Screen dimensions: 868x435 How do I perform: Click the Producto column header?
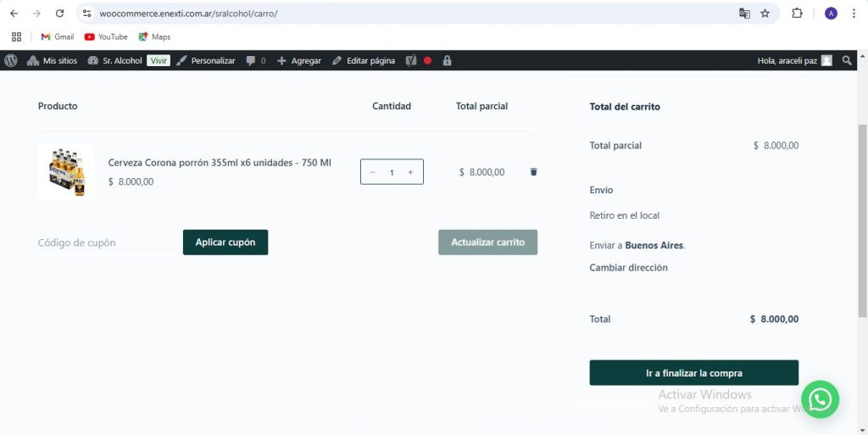click(58, 106)
